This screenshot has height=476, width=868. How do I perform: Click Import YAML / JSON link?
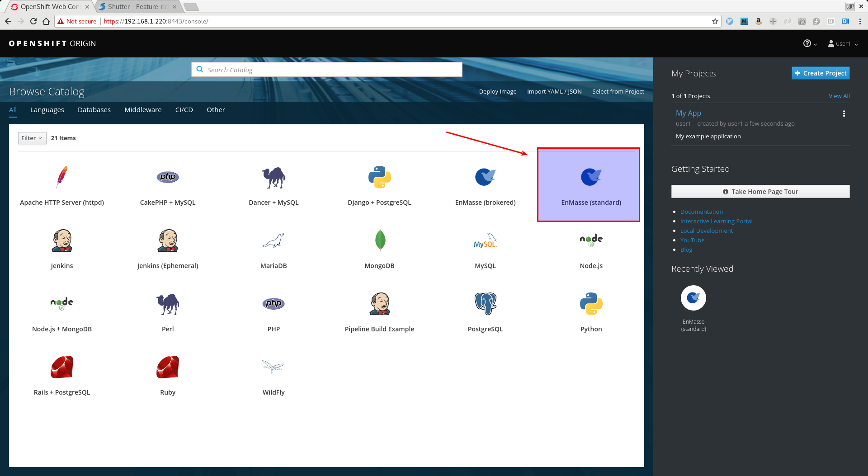click(x=554, y=91)
